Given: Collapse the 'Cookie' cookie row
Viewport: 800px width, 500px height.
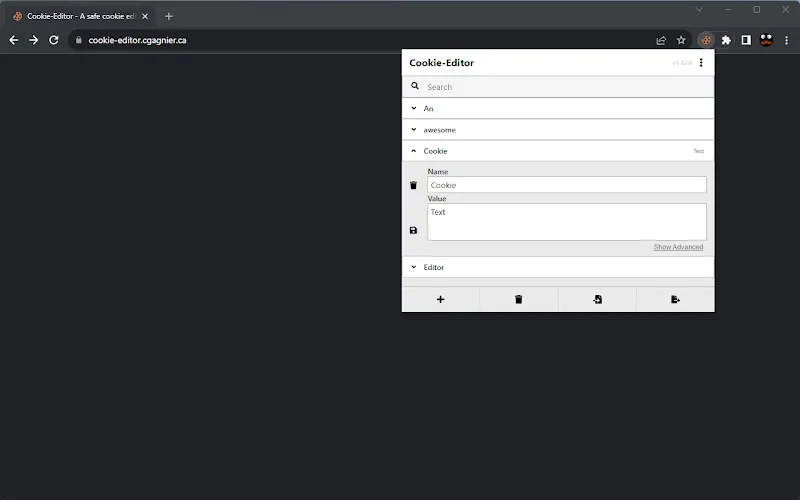Looking at the screenshot, I should pyautogui.click(x=558, y=151).
